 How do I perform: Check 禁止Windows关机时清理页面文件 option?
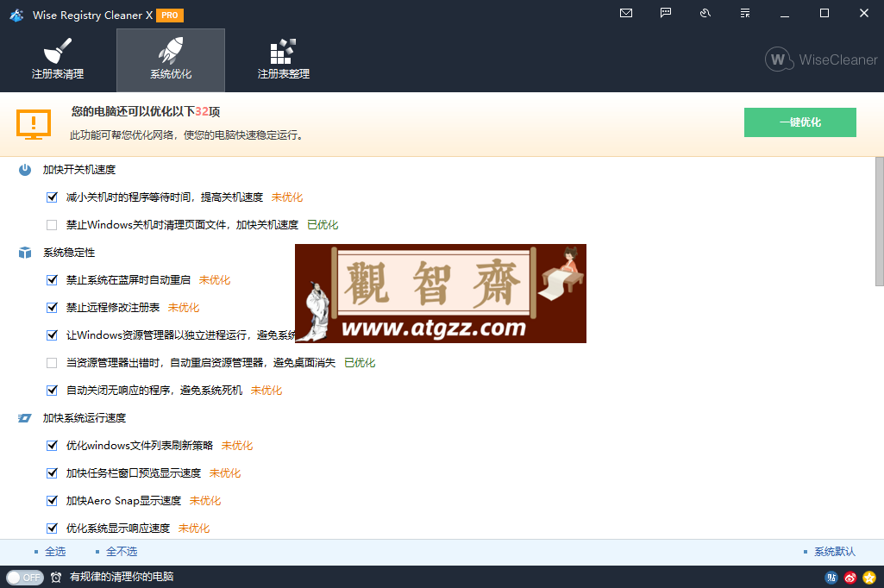[x=52, y=225]
